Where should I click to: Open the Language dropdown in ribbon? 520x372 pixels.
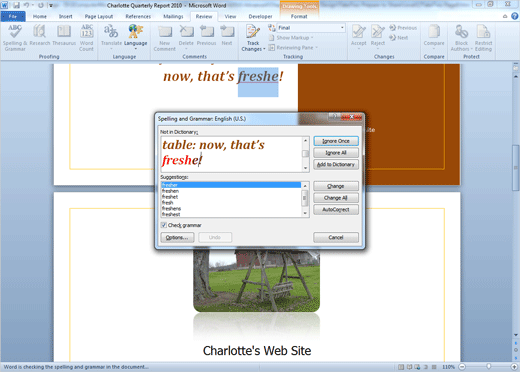tap(135, 37)
